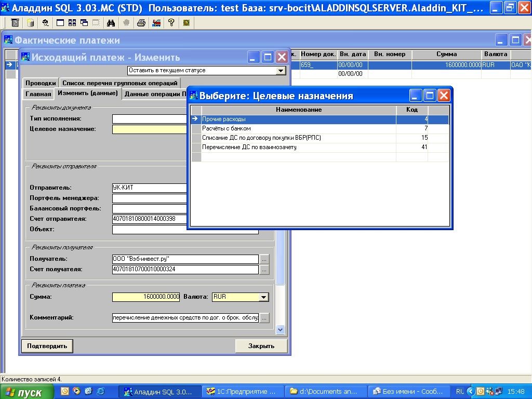Click the user agent icon in toolbar
532x399 pixels.
point(46,23)
